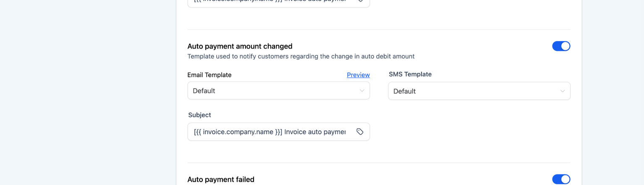Open the email template Preview link
This screenshot has width=644, height=185.
358,75
